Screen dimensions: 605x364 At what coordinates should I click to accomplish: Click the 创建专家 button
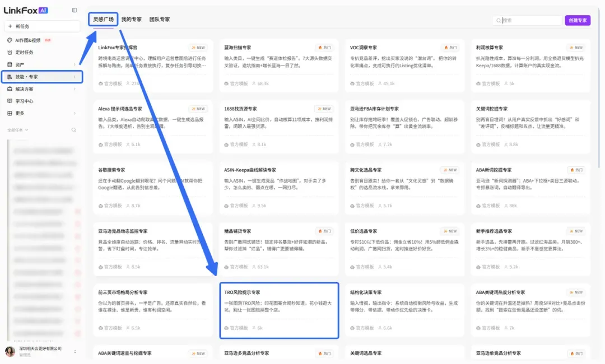tap(578, 20)
